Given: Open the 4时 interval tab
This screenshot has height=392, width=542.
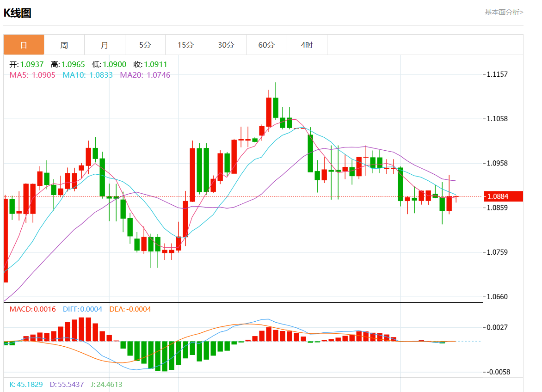Looking at the screenshot, I should point(307,45).
